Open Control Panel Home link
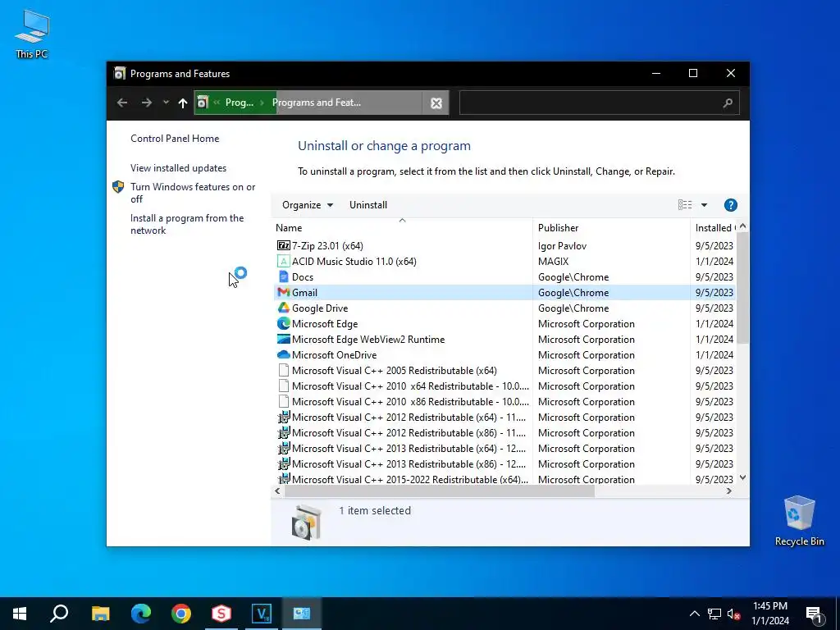This screenshot has height=630, width=840. [175, 139]
